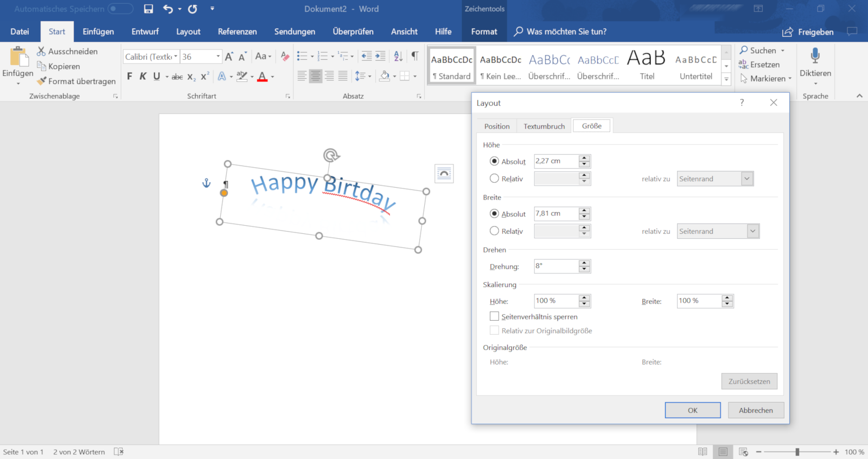Enable Seitenverhältnis sperren checkbox

(494, 316)
